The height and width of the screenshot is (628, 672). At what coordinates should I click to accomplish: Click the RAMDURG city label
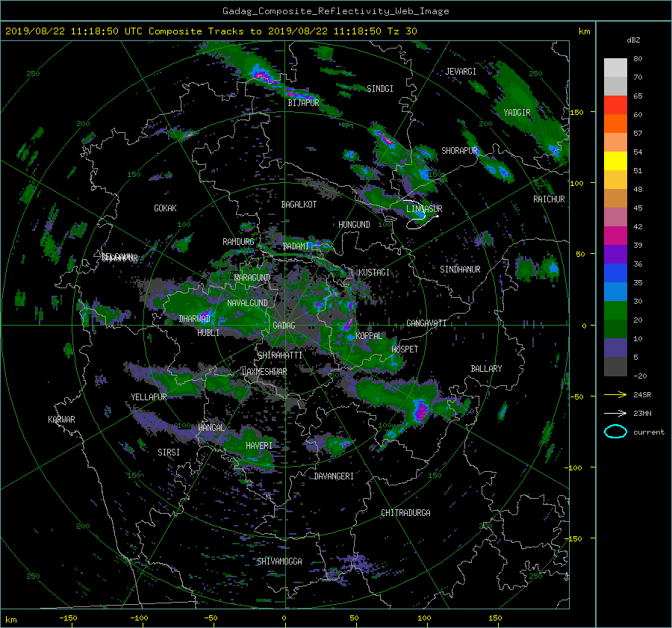point(238,242)
